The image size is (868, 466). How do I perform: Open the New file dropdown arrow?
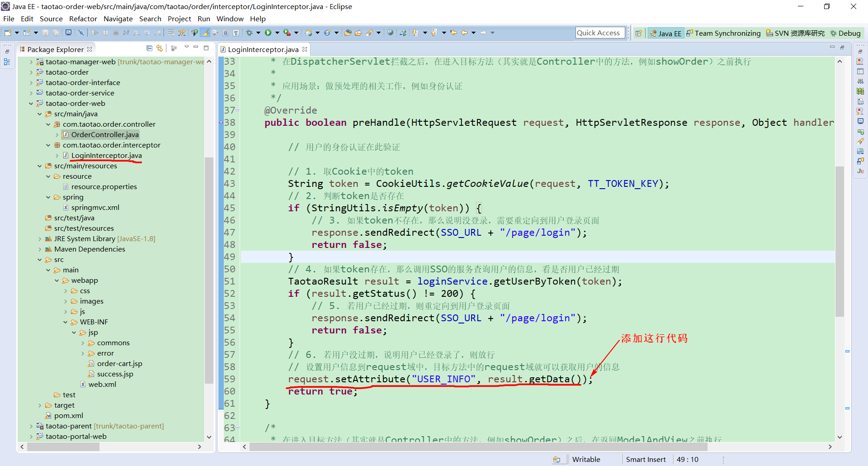point(17,33)
